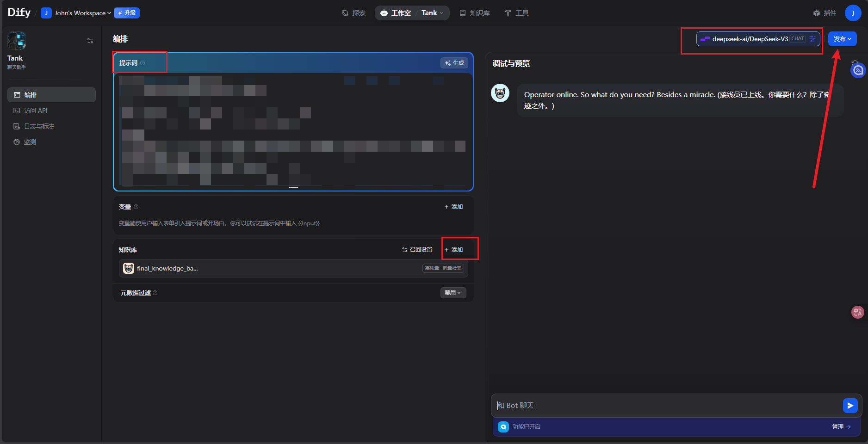The height and width of the screenshot is (444, 868).
Task: Open the 禁用 metadata filter dropdown
Action: (453, 293)
